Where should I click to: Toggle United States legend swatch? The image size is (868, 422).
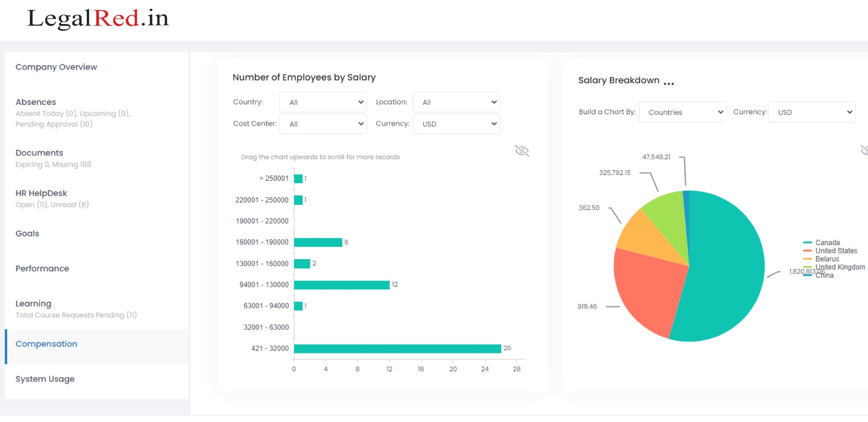(807, 251)
